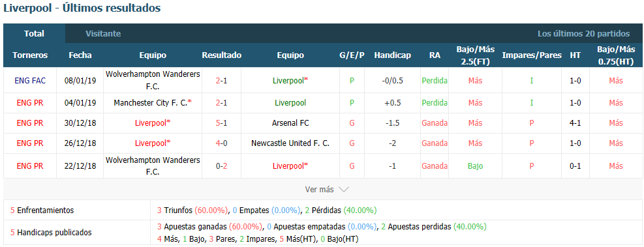Click the 5-1 result against Arsenal
Screen dimensions: 644x247
[222, 123]
